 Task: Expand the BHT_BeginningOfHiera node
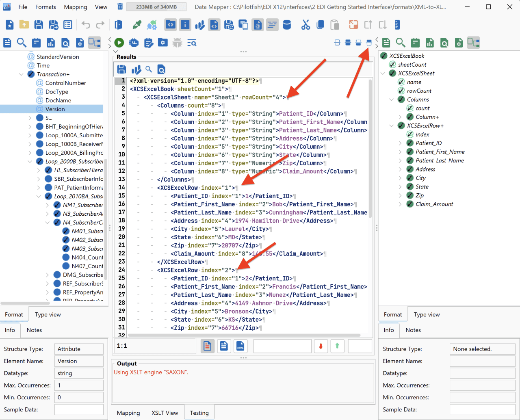tap(30, 127)
